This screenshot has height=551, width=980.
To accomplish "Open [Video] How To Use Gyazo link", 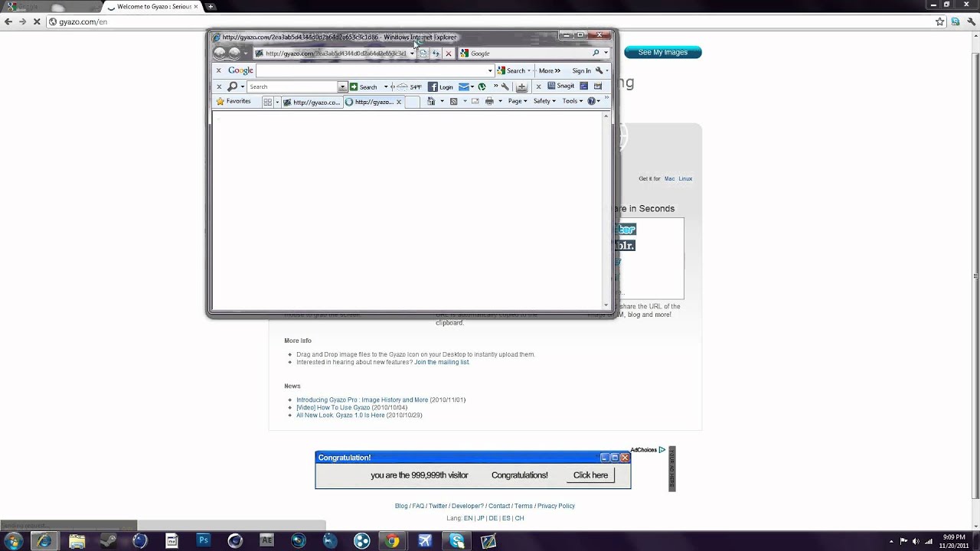I will [x=333, y=407].
